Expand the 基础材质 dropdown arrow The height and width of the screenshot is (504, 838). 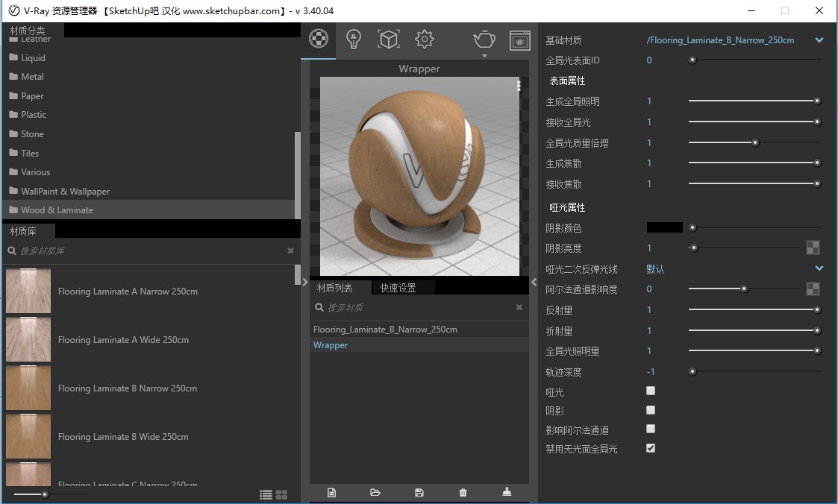coord(819,40)
